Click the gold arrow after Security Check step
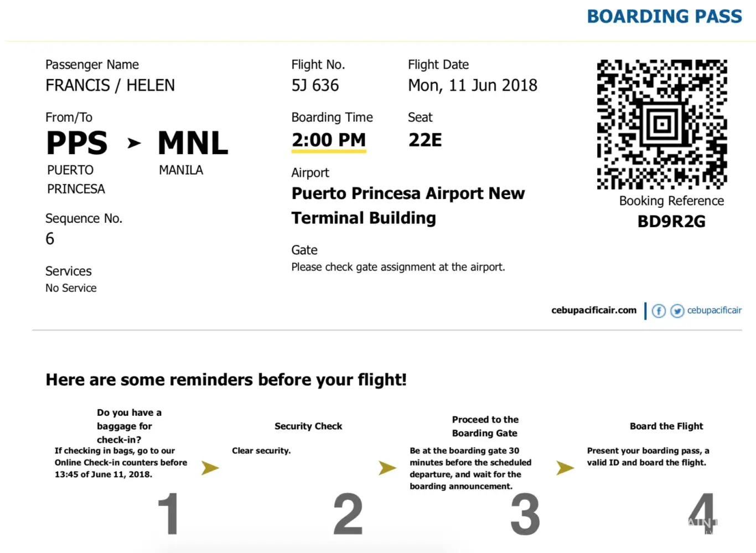The height and width of the screenshot is (553, 756). (387, 468)
